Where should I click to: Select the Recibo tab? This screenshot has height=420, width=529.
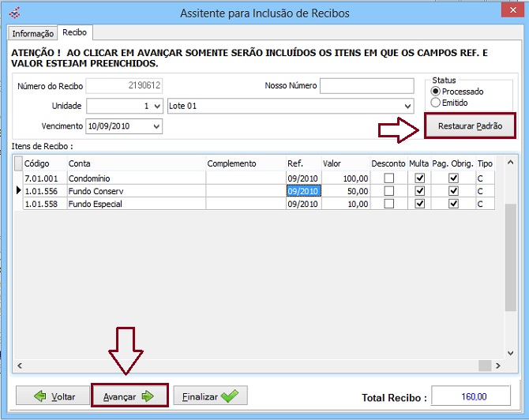[75, 32]
